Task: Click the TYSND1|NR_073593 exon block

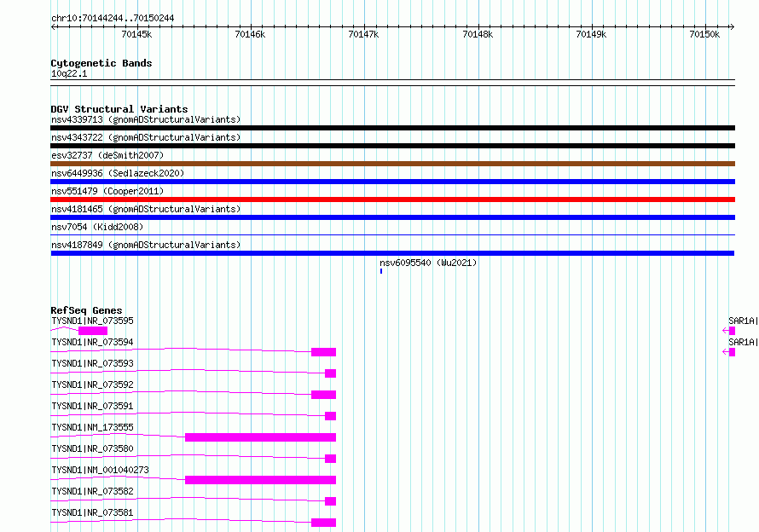Action: (x=330, y=373)
